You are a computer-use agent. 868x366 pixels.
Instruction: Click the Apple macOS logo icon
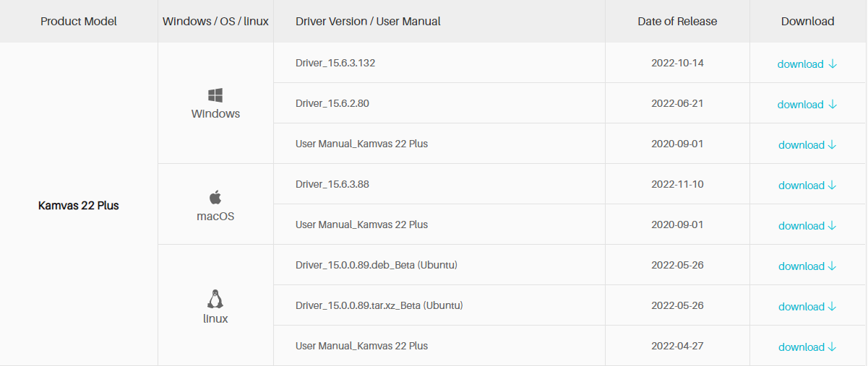215,197
